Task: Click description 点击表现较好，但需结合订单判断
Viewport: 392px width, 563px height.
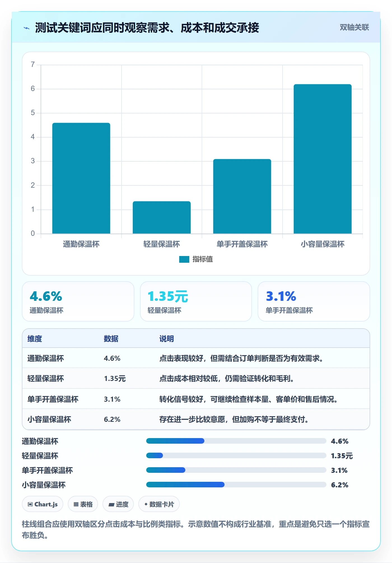Action: point(242,358)
